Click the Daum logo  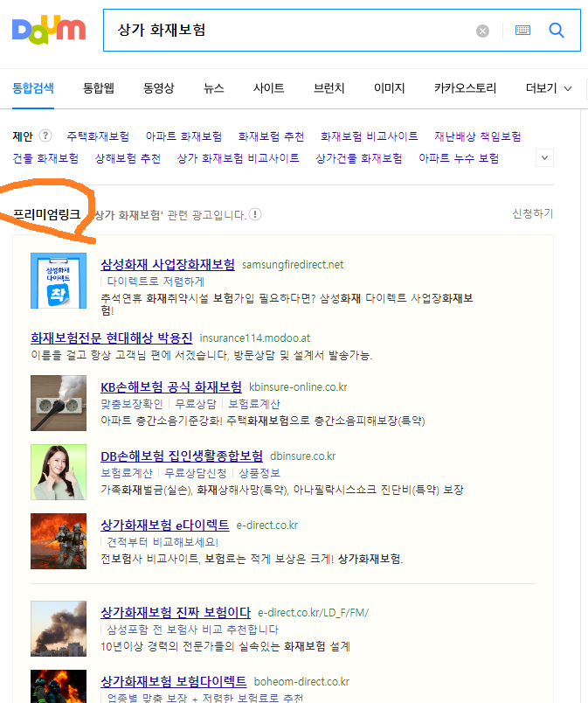coord(49,30)
